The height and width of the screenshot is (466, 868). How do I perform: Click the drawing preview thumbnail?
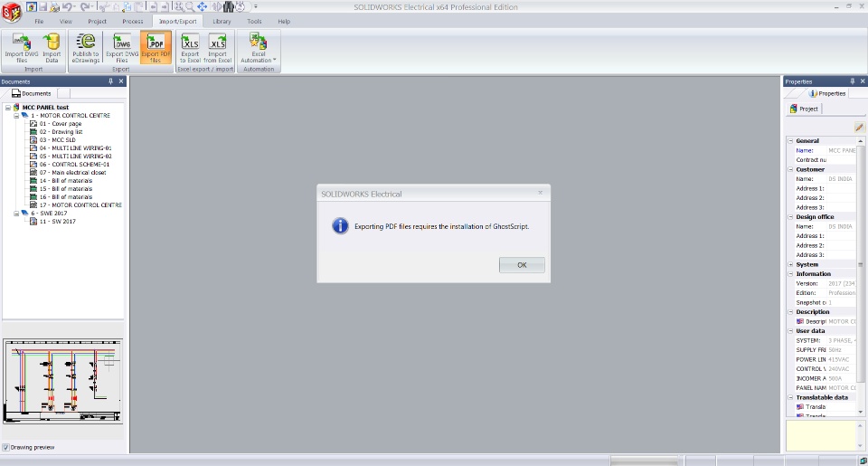click(x=63, y=381)
